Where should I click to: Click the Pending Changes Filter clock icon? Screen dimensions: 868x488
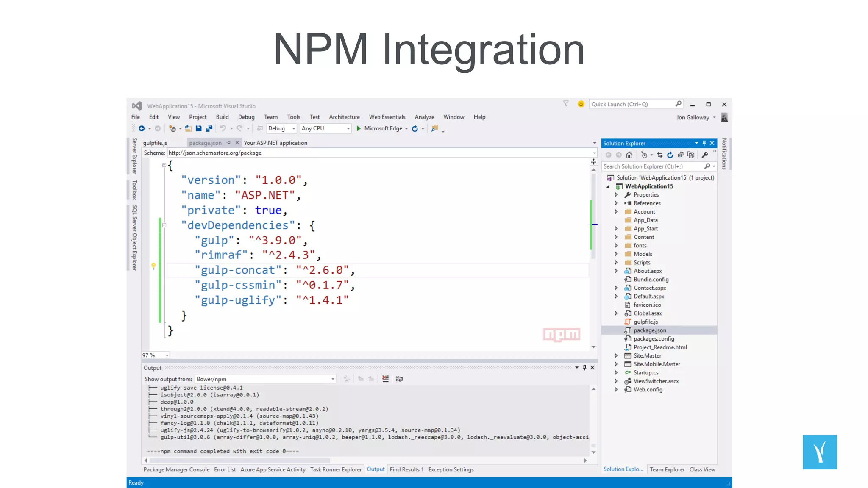[644, 155]
